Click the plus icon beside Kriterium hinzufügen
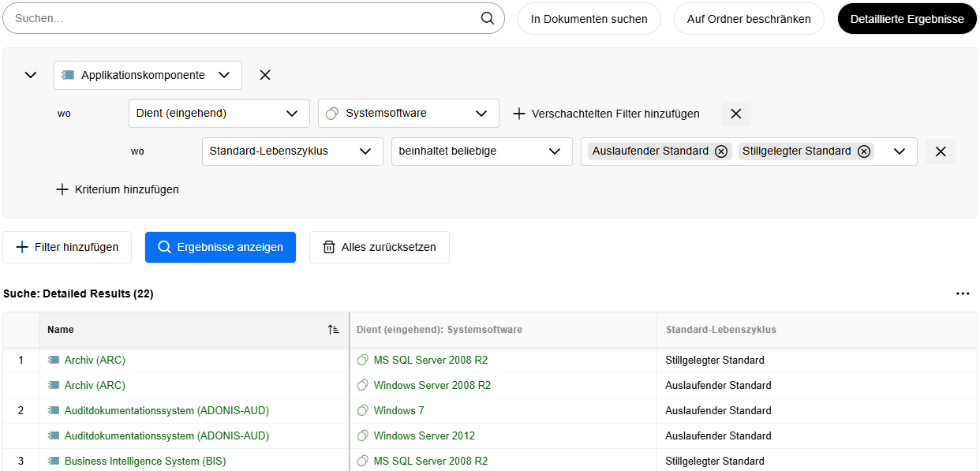This screenshot has width=980, height=471. point(62,189)
